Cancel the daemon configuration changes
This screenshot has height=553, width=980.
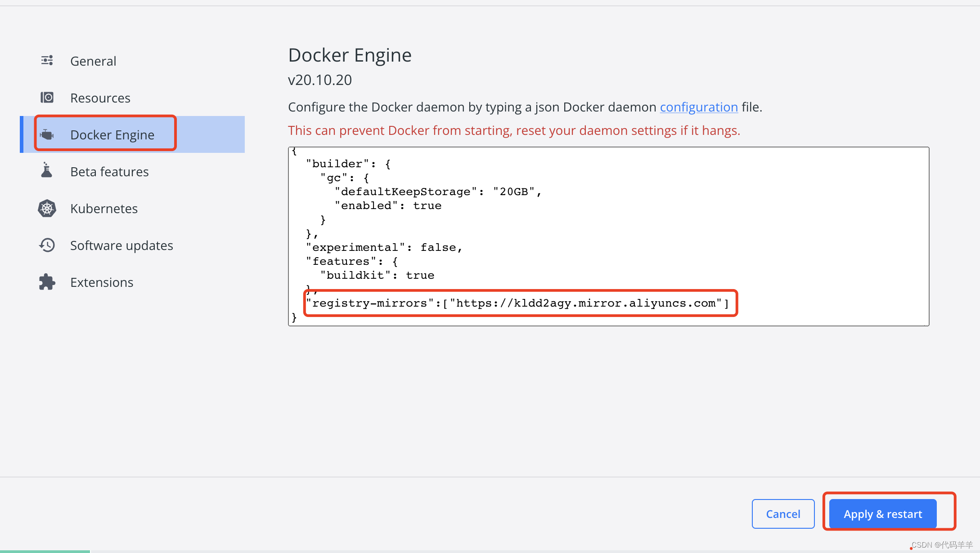(783, 514)
